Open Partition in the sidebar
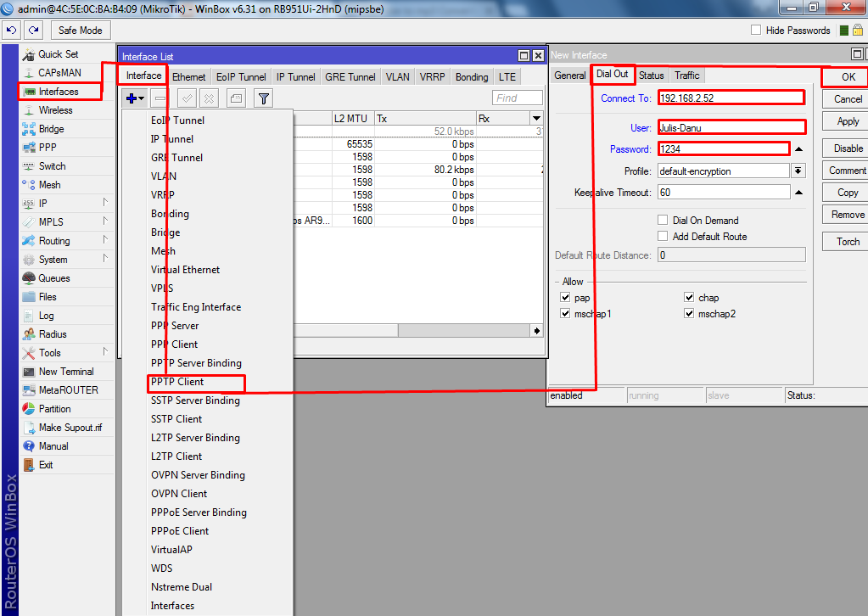 click(x=54, y=409)
